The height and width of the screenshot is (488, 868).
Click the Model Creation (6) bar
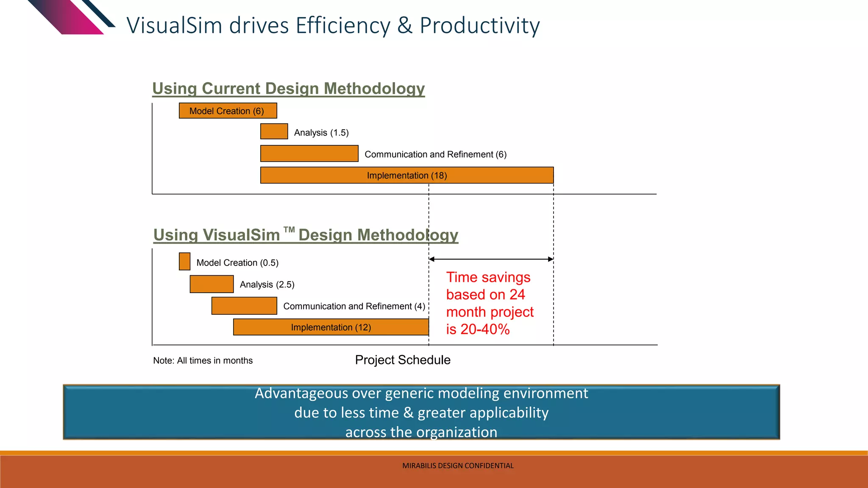[x=228, y=111]
